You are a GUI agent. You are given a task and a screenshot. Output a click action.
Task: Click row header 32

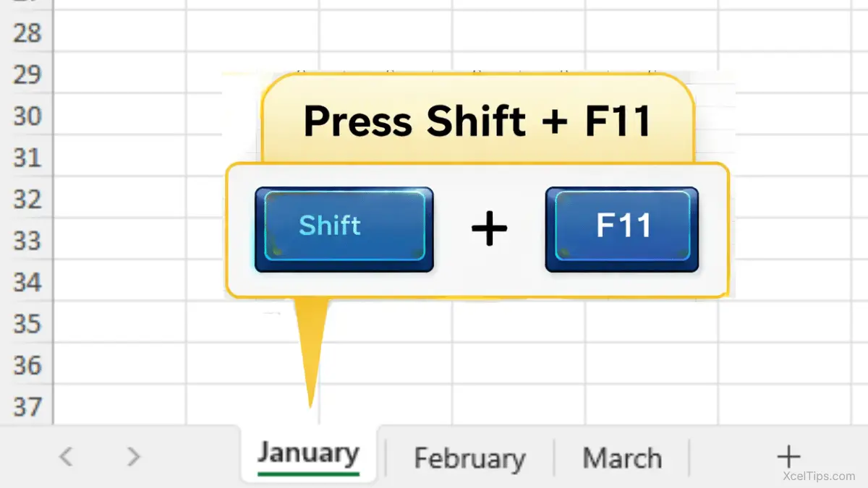[x=27, y=199]
